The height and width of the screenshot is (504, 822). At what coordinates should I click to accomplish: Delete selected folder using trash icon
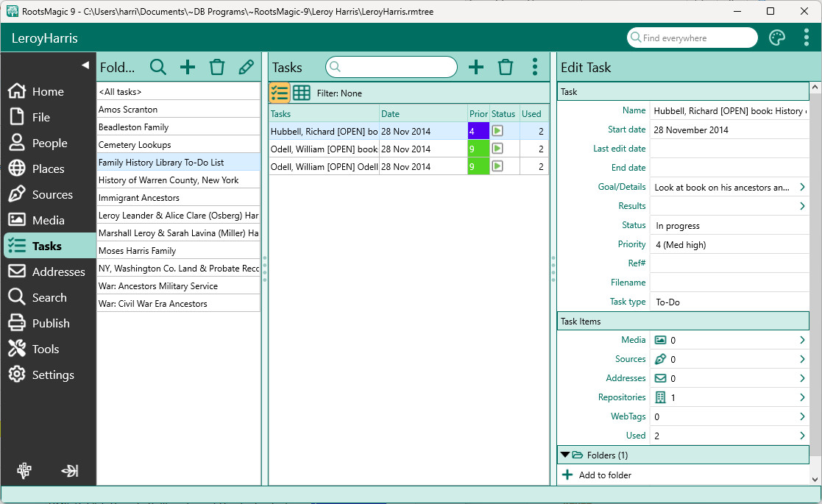(216, 68)
